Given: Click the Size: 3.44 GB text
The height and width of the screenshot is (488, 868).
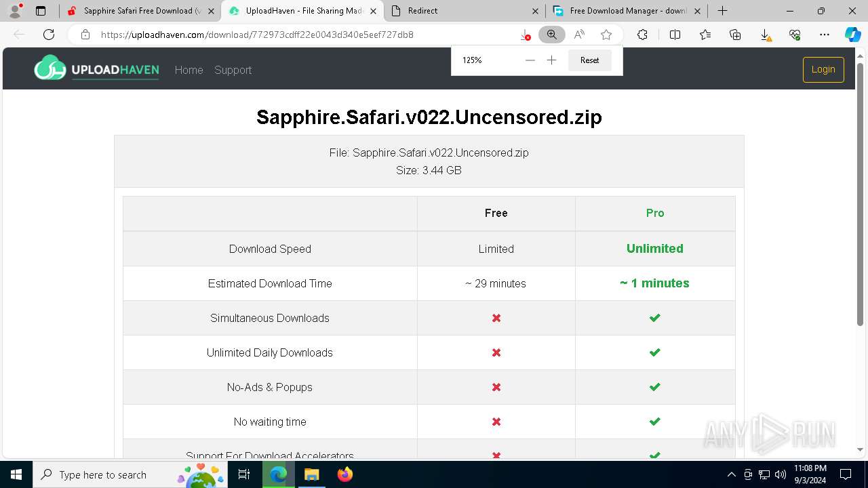Looking at the screenshot, I should click(429, 170).
